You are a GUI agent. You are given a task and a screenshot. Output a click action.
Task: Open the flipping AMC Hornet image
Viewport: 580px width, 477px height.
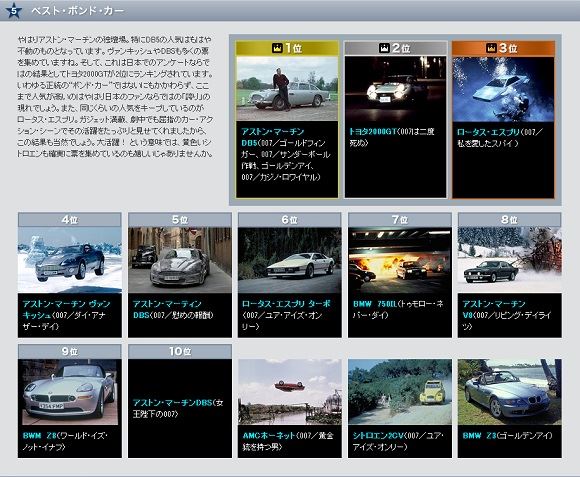(290, 392)
